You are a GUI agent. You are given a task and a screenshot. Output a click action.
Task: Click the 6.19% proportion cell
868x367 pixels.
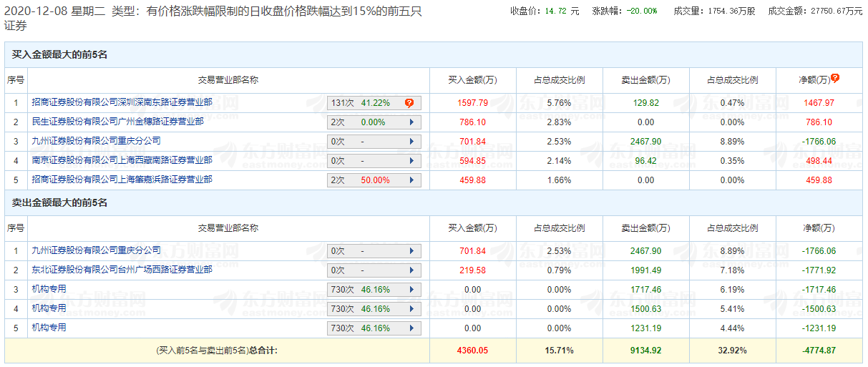(733, 290)
